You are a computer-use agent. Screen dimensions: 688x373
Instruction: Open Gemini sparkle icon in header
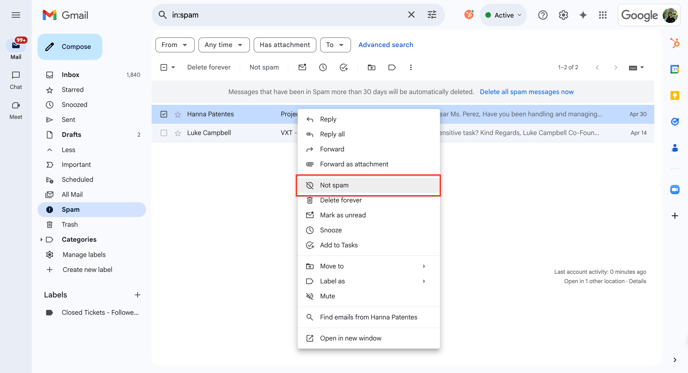[x=583, y=15]
